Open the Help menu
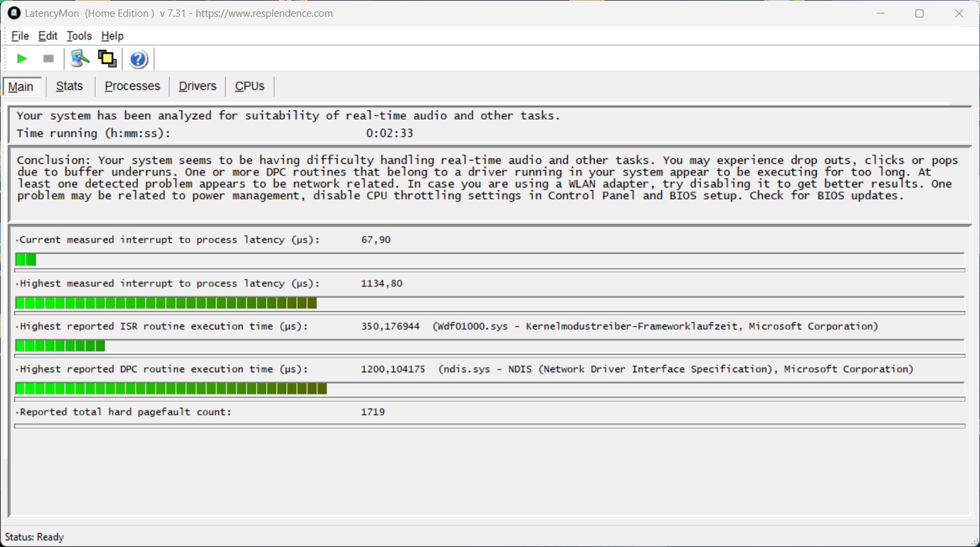Image resolution: width=980 pixels, height=547 pixels. coord(112,36)
